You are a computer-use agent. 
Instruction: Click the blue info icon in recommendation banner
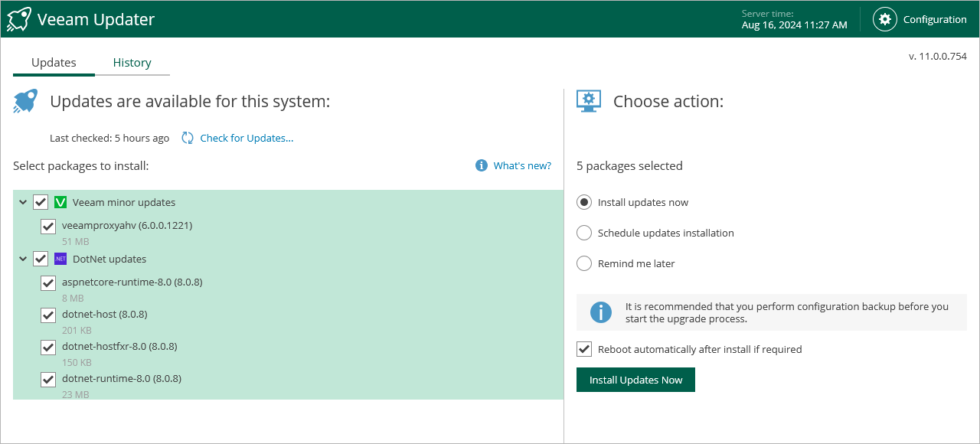point(601,312)
